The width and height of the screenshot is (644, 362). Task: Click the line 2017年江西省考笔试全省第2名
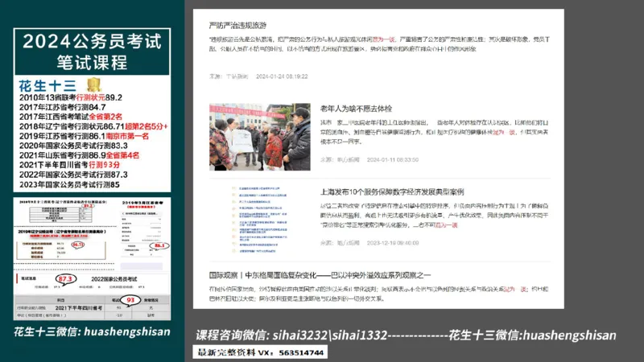click(x=71, y=117)
